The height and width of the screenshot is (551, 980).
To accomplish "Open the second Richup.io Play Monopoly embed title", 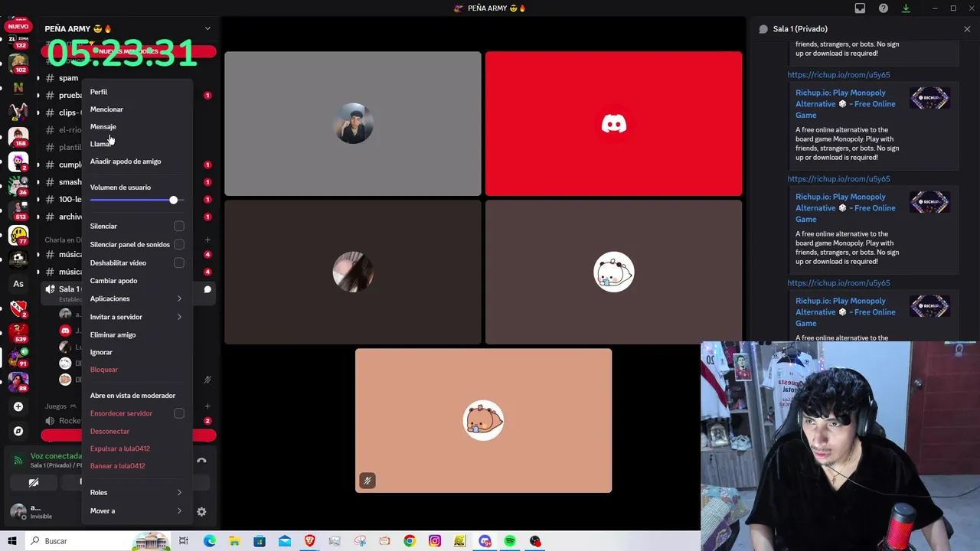I will coord(845,208).
